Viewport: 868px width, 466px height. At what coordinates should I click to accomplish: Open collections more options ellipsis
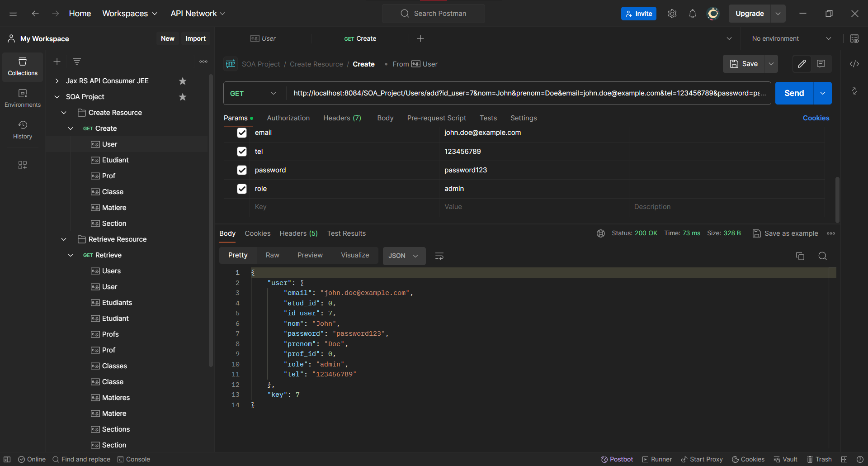point(203,62)
